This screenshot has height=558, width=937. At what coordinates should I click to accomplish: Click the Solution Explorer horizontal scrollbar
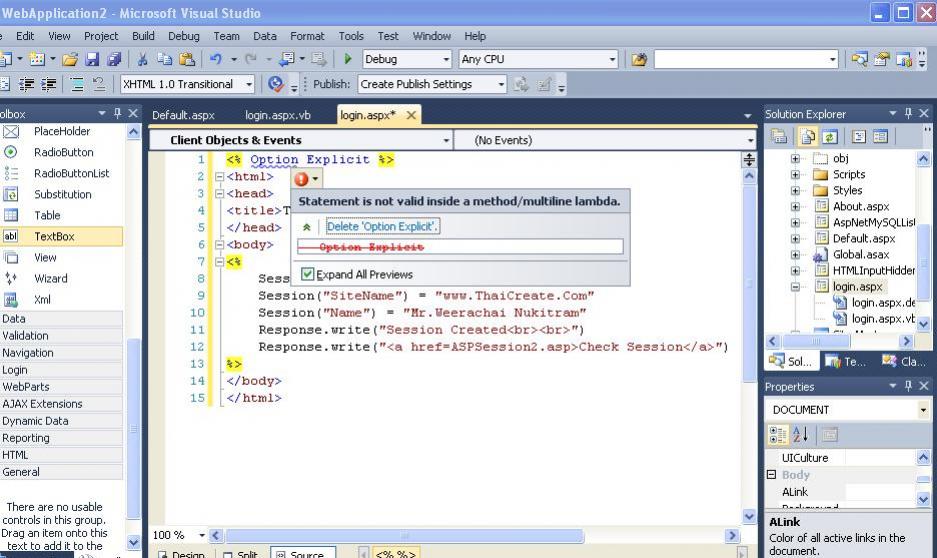816,341
